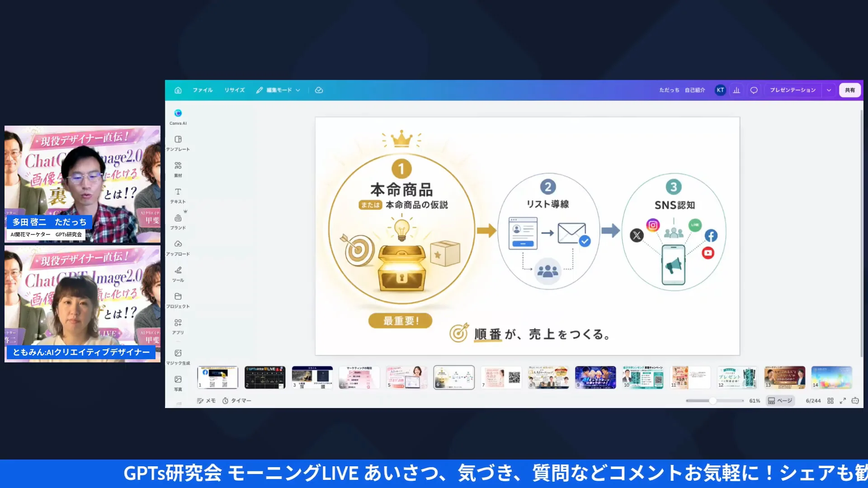This screenshot has width=868, height=488.
Task: Select slide thumbnail 8
Action: 548,377
